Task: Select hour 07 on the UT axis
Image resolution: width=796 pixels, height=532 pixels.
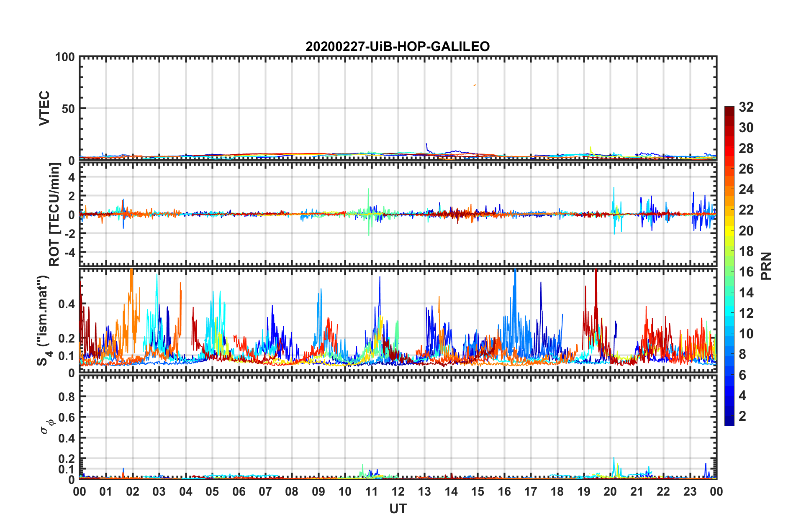Action: pyautogui.click(x=265, y=491)
